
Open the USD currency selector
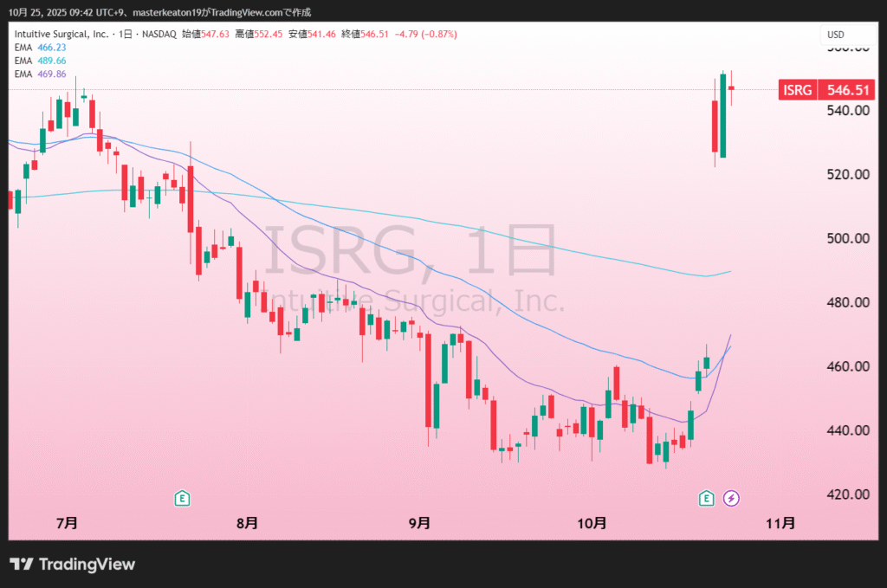pyautogui.click(x=836, y=35)
